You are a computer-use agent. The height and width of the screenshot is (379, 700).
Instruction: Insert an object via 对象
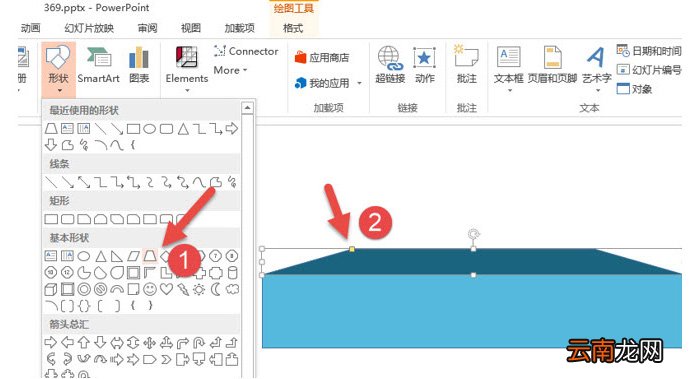pos(634,88)
